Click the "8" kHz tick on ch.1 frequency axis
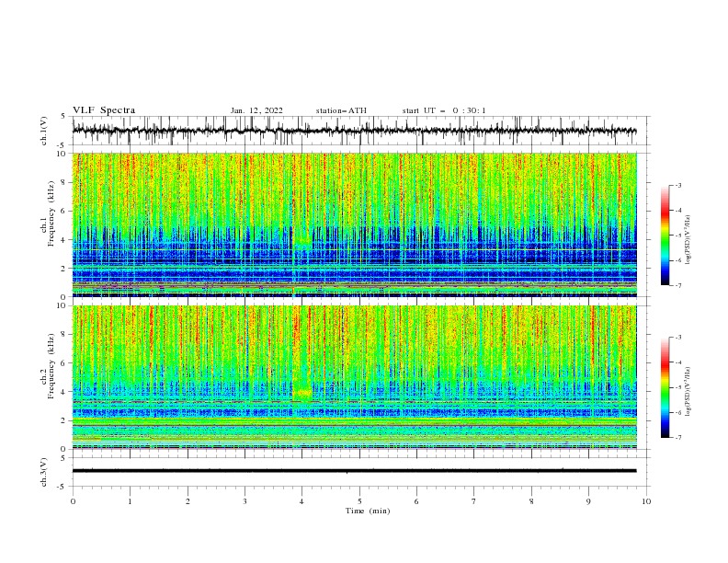728x563 pixels. [64, 182]
